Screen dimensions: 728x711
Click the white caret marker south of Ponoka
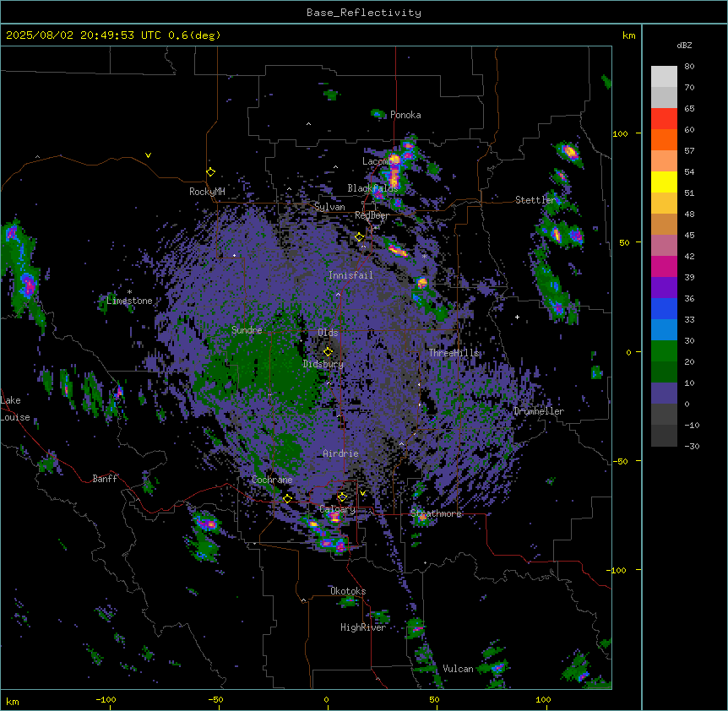pos(308,124)
